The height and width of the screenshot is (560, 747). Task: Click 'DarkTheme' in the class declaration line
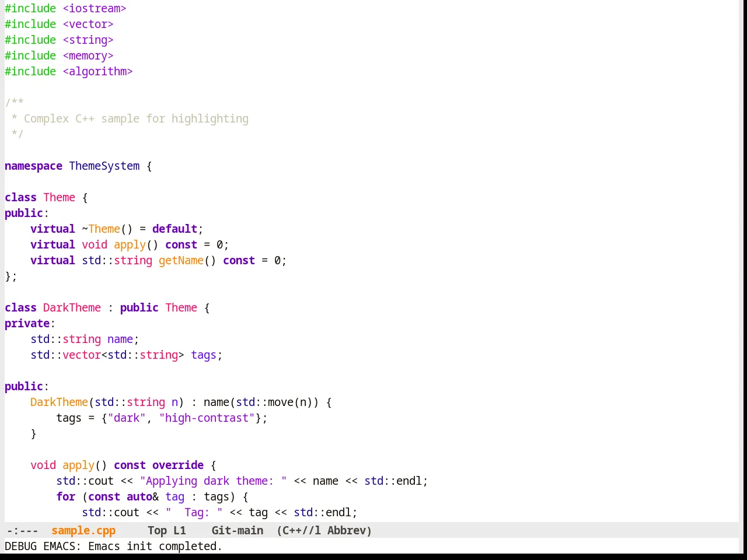[72, 307]
